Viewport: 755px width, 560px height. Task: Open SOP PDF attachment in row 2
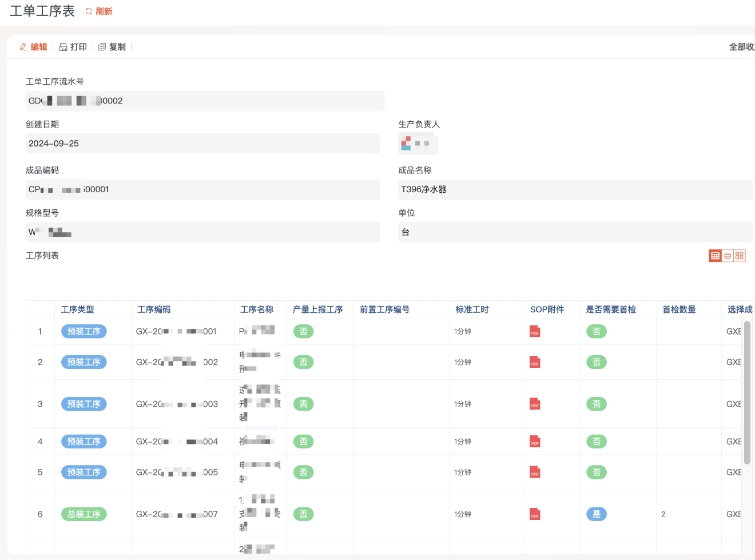[535, 362]
